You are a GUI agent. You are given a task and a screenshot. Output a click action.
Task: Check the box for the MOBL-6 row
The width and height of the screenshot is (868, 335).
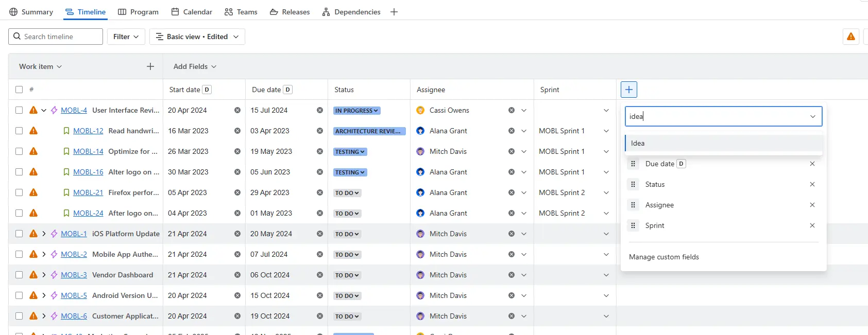coord(19,316)
